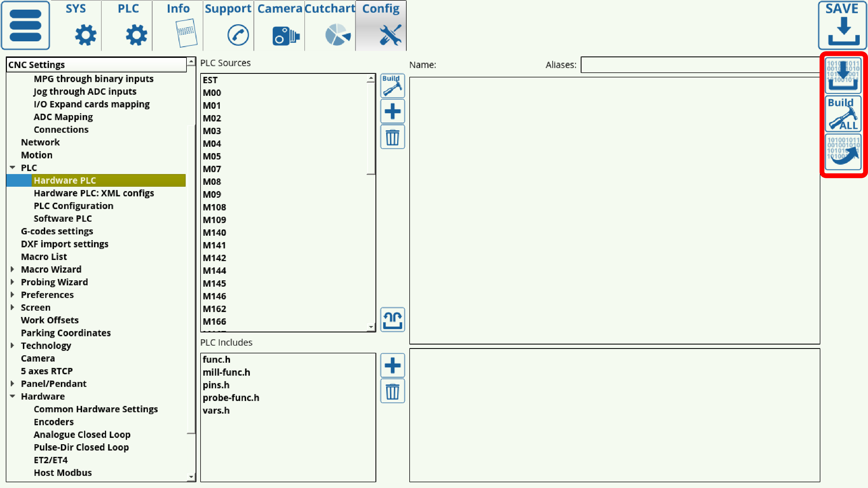Delete a PLC include with the lower trash icon

coord(392,391)
